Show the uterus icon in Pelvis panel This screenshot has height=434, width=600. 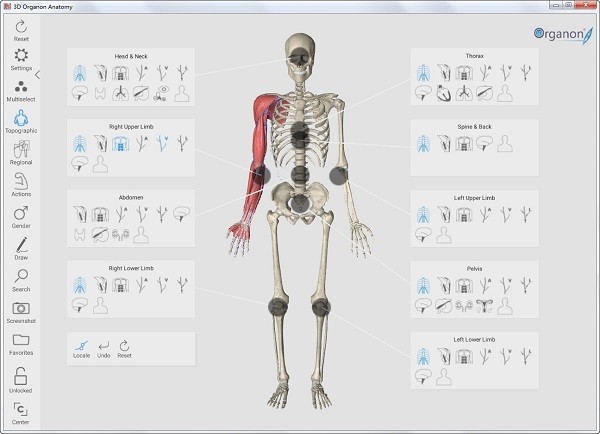[x=484, y=306]
